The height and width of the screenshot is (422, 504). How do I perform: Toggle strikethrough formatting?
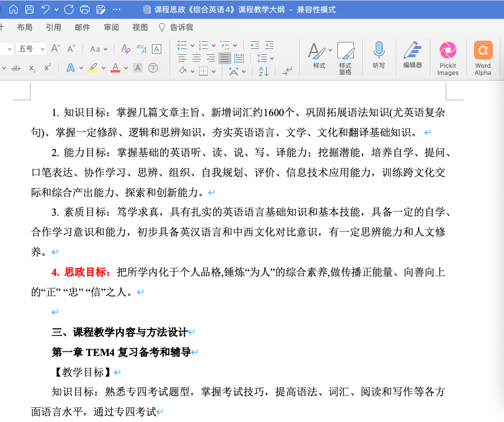click(x=16, y=68)
